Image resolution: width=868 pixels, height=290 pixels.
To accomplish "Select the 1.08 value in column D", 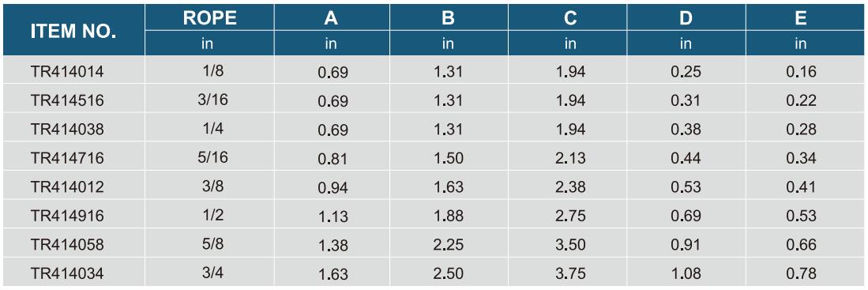I will click(x=686, y=273).
